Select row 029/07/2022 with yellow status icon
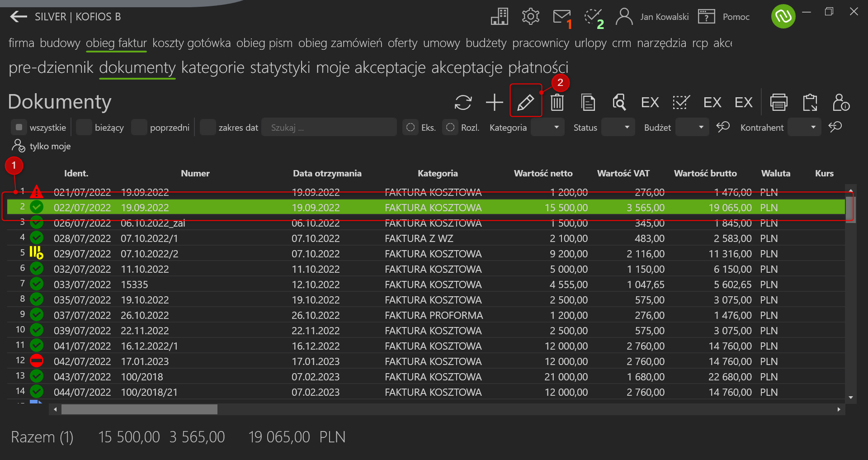The image size is (868, 460). (426, 253)
